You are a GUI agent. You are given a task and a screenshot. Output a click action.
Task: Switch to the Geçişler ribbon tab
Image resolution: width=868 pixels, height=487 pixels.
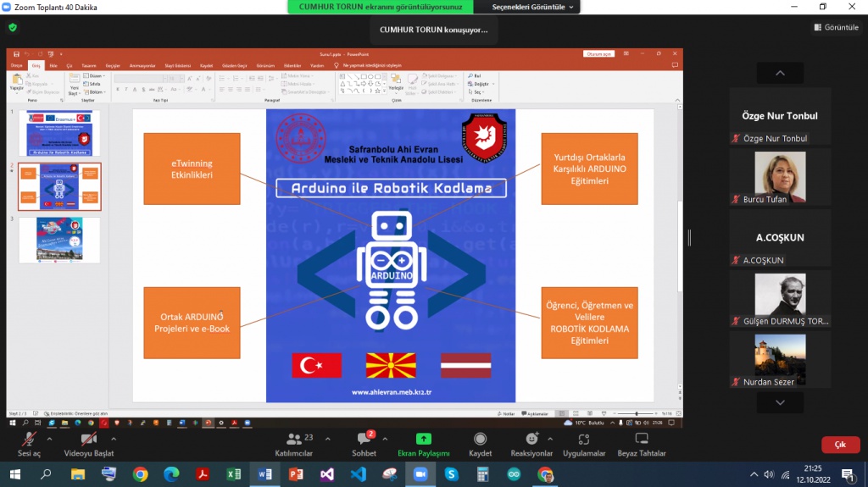112,65
